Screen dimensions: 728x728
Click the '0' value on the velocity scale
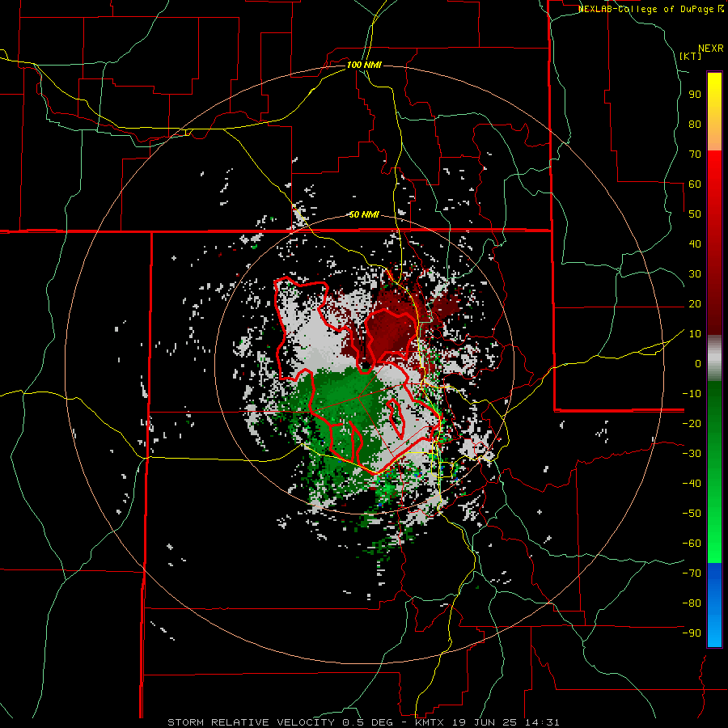(698, 363)
